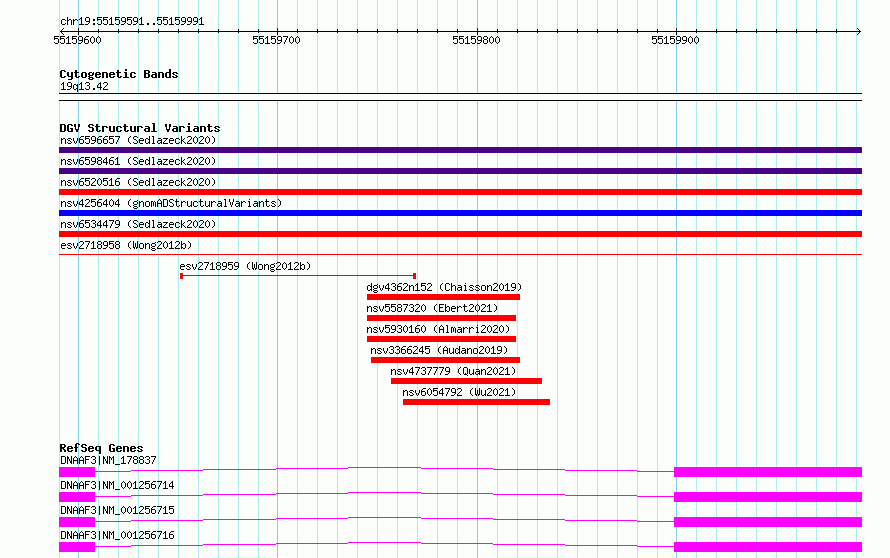Click the esv2718959 (Wong2012b) variant label
This screenshot has height=558, width=890.
[x=245, y=266]
